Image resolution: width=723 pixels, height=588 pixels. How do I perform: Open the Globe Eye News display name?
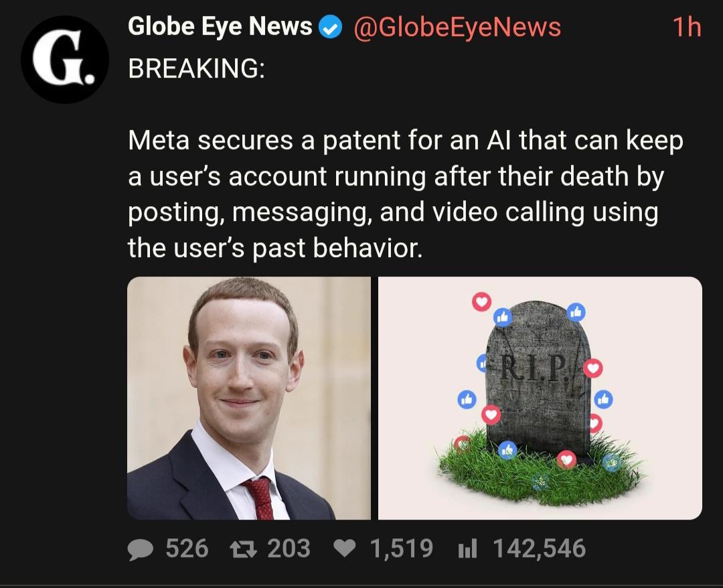point(220,27)
